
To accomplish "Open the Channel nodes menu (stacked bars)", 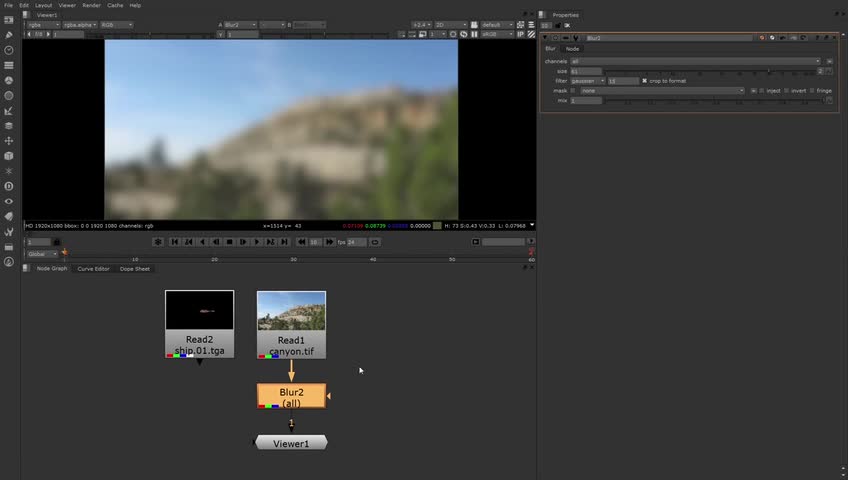I will (x=9, y=65).
